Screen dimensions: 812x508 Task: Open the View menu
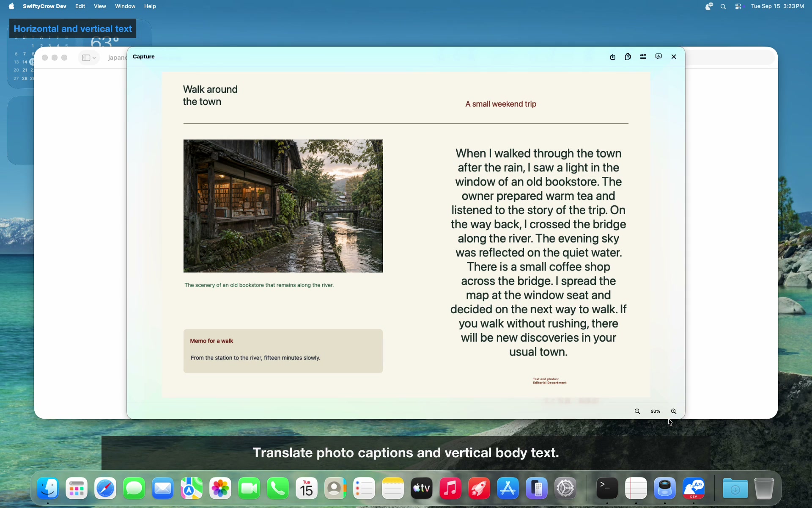click(x=100, y=6)
